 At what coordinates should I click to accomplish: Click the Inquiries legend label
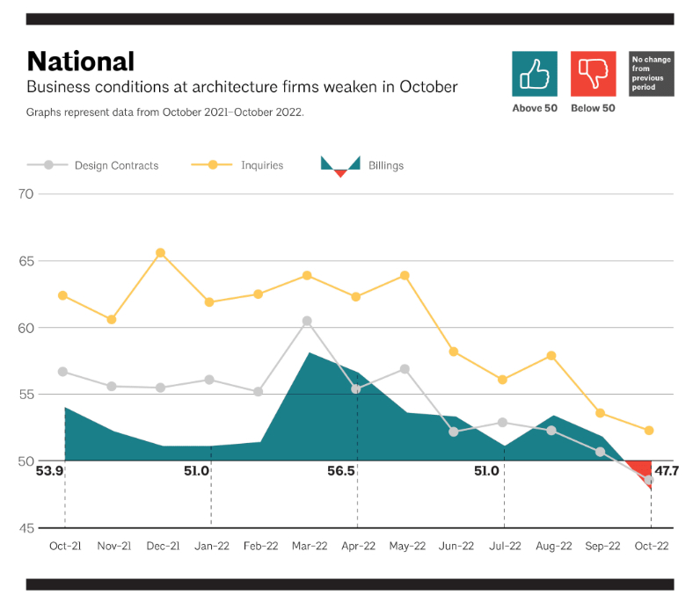(262, 165)
